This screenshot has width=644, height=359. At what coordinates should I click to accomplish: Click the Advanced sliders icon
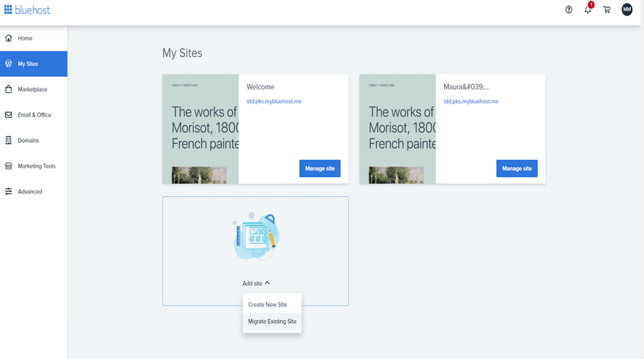point(8,192)
